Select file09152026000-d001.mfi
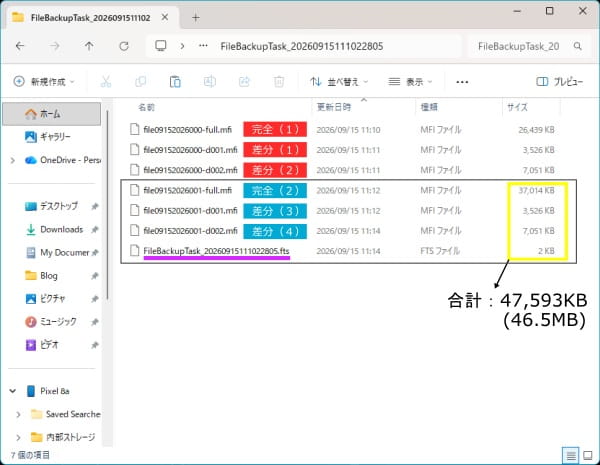600x465 pixels. point(190,150)
